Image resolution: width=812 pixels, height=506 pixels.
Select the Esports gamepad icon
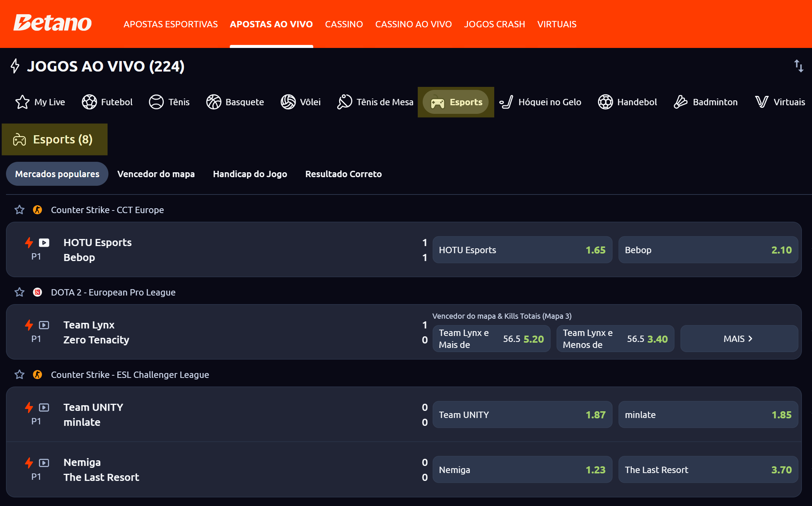(x=437, y=102)
